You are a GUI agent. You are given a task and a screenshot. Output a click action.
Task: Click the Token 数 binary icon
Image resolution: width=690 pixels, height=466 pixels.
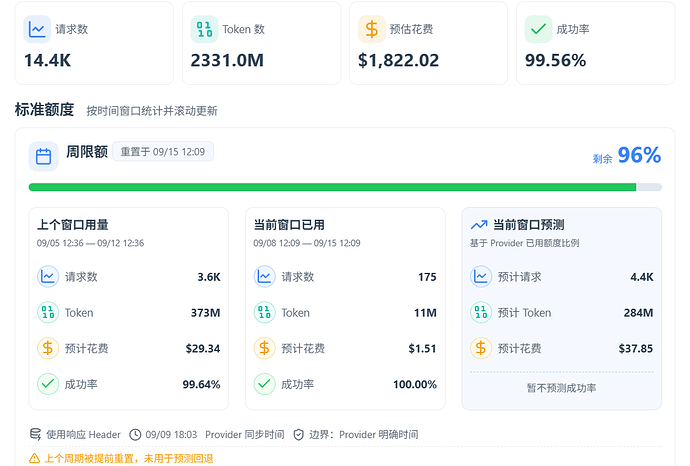click(204, 29)
